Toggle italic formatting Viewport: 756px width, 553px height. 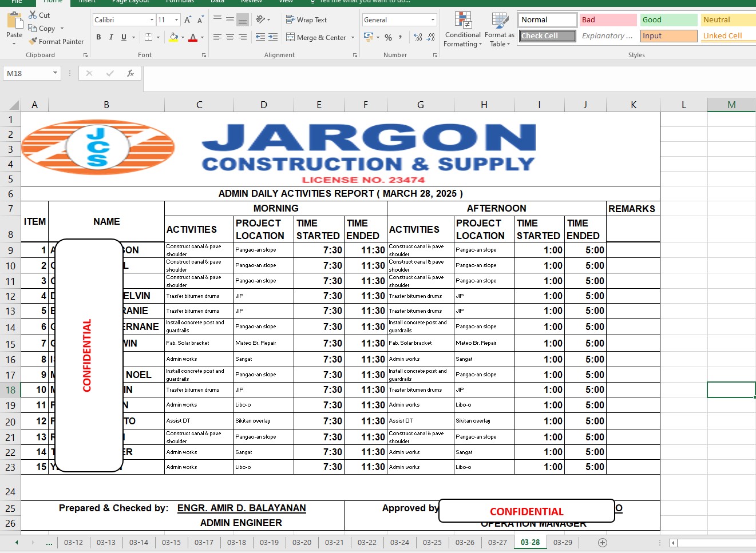(x=111, y=37)
